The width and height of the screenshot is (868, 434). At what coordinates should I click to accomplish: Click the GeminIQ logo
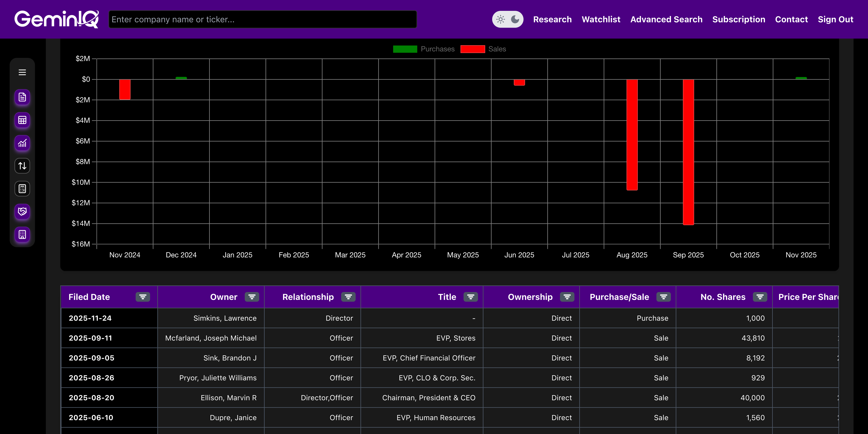[x=56, y=19]
